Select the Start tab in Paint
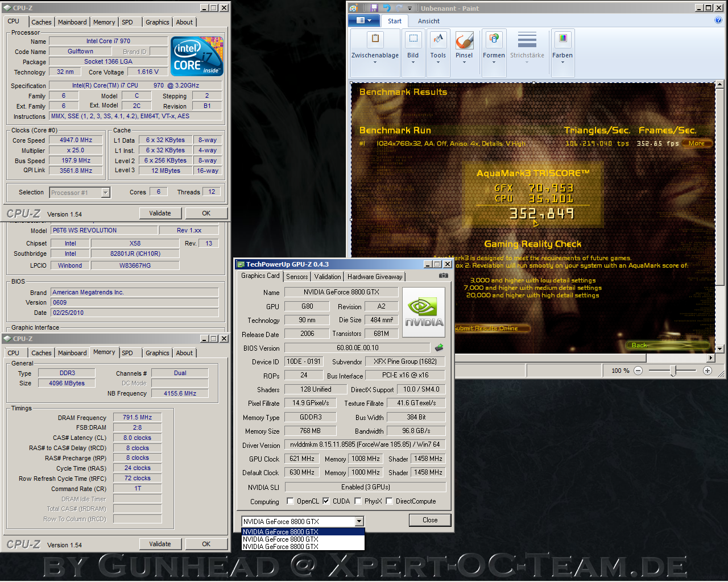The height and width of the screenshot is (582, 728). 395,21
